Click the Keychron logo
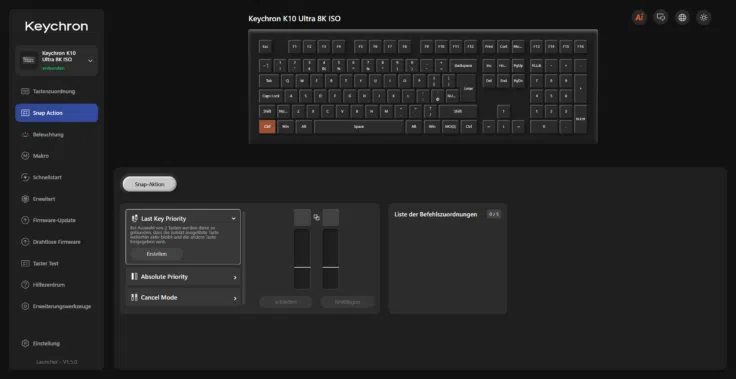The height and width of the screenshot is (379, 736). [56, 27]
